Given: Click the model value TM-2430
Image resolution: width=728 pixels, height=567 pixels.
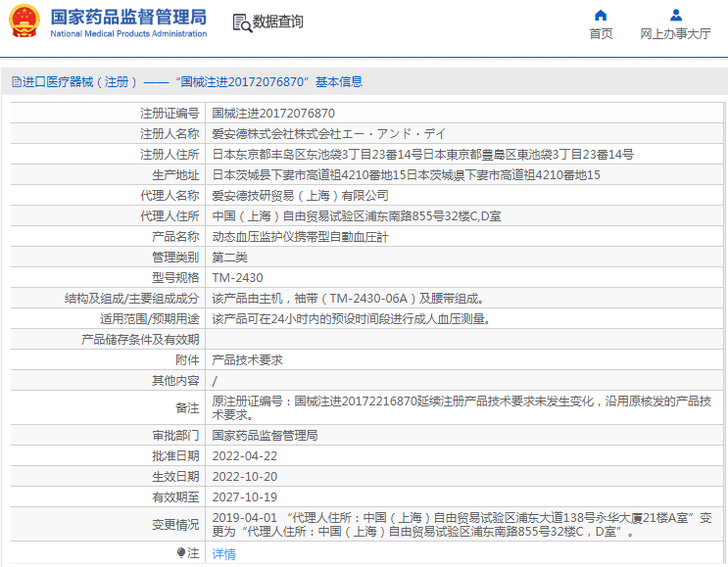Looking at the screenshot, I should pos(237,277).
